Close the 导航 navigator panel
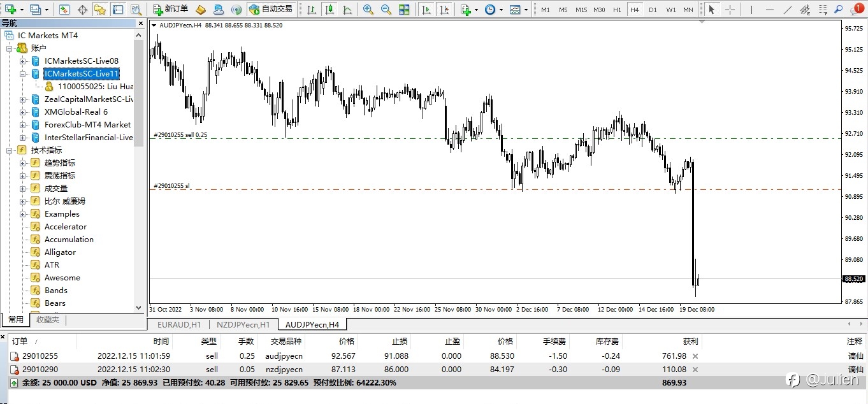868x404 pixels. click(x=141, y=23)
